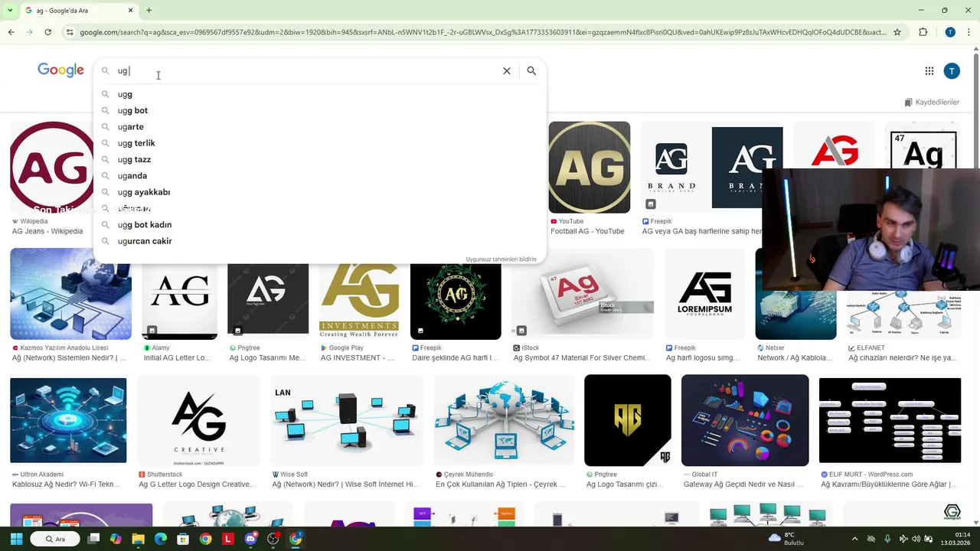
Task: Open the Chrome profile avatar in toolbar
Action: point(950,32)
